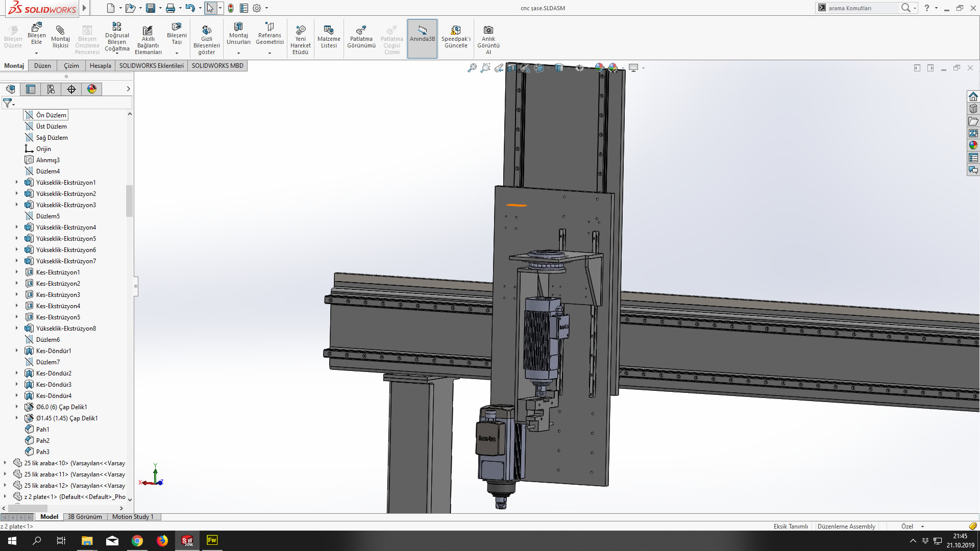Viewport: 980px width, 551px height.
Task: Switch to the Motion Study 1 tab
Action: tap(133, 517)
